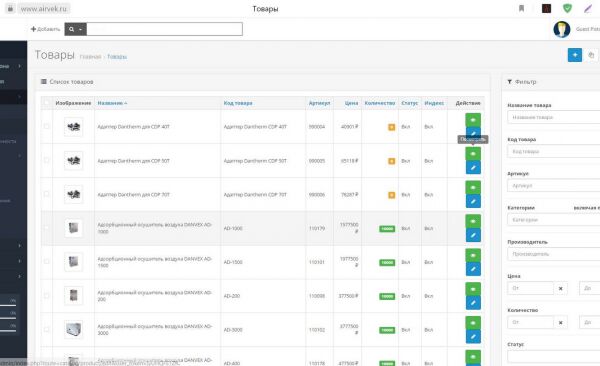This screenshot has height=366, width=600.
Task: Click the browser bookmark icon
Action: [x=521, y=8]
